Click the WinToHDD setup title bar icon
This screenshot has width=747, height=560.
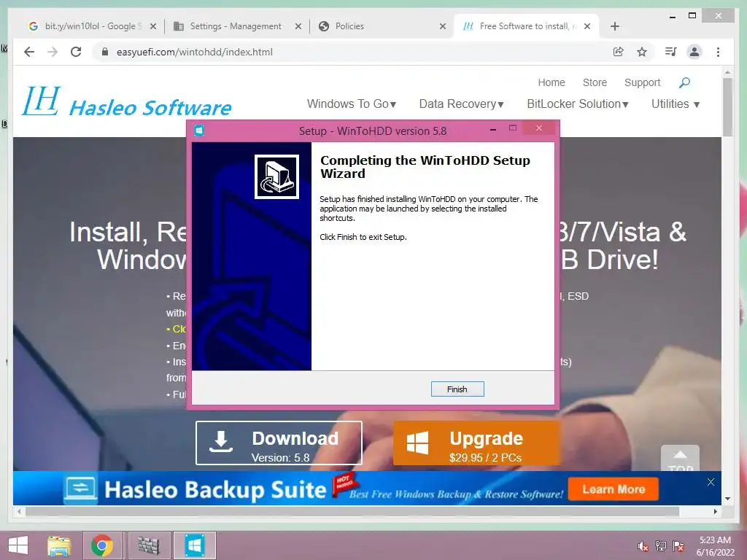click(x=199, y=131)
